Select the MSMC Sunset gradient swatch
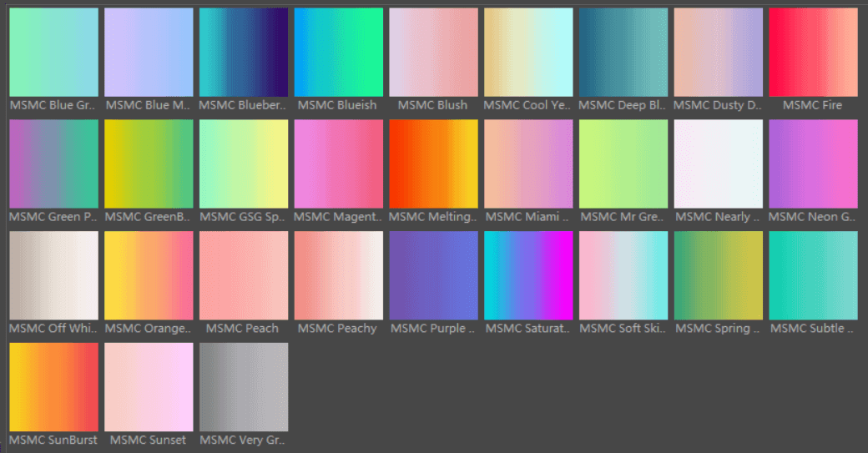The image size is (868, 453). [149, 386]
